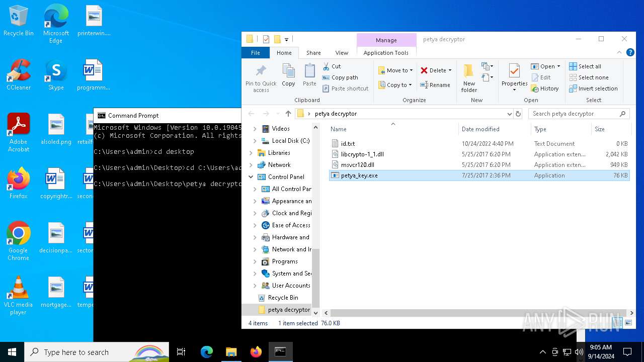Select Programs in navigation pane
This screenshot has height=362, width=644.
(285, 261)
